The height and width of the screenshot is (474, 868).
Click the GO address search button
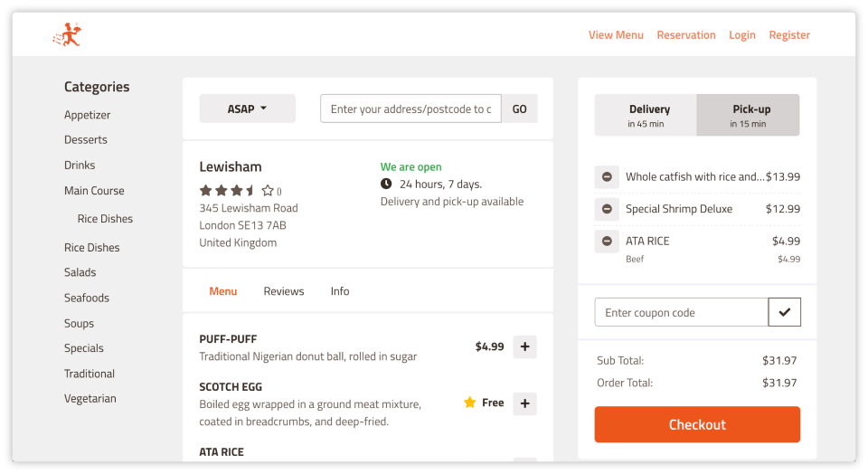(519, 109)
